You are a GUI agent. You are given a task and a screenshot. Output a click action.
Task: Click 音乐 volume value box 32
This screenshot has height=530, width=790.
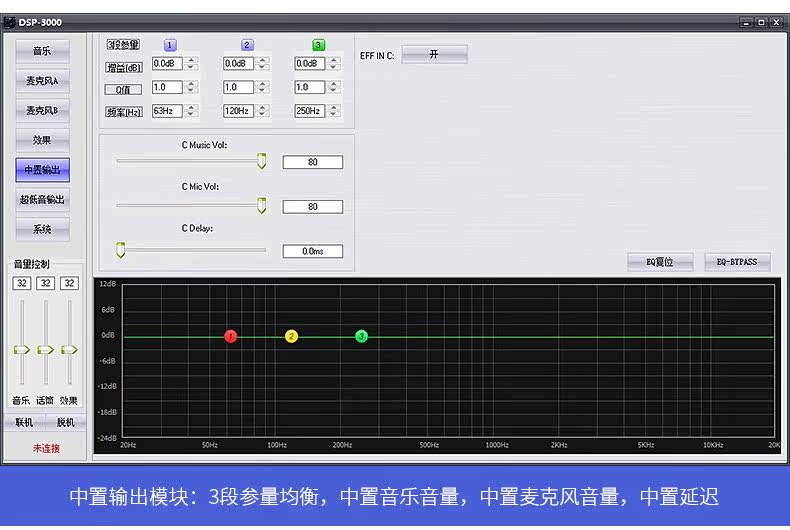[x=22, y=283]
